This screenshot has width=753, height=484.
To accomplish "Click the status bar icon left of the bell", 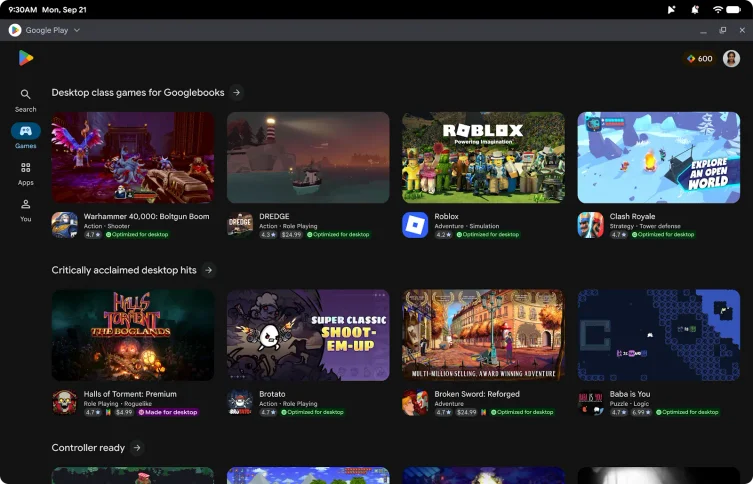I will click(x=671, y=10).
